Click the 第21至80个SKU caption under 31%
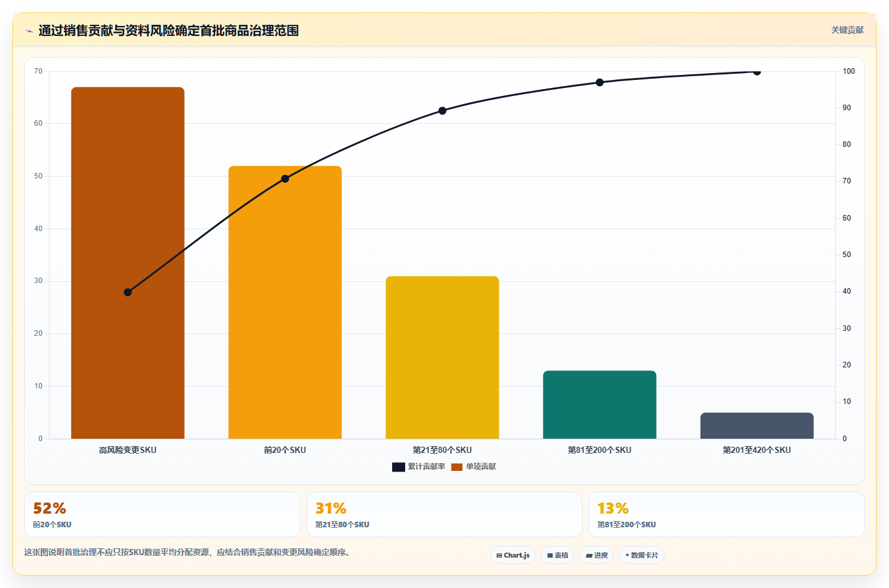Screen dimensions: 889x588 342,525
